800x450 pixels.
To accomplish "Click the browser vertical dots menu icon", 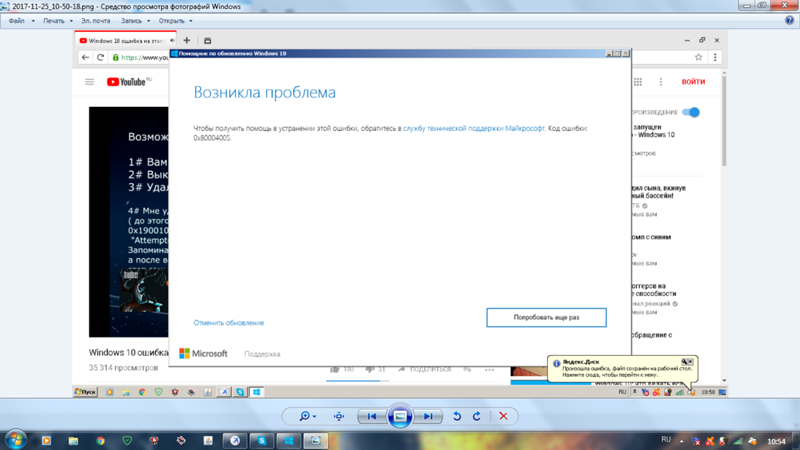I will click(715, 57).
